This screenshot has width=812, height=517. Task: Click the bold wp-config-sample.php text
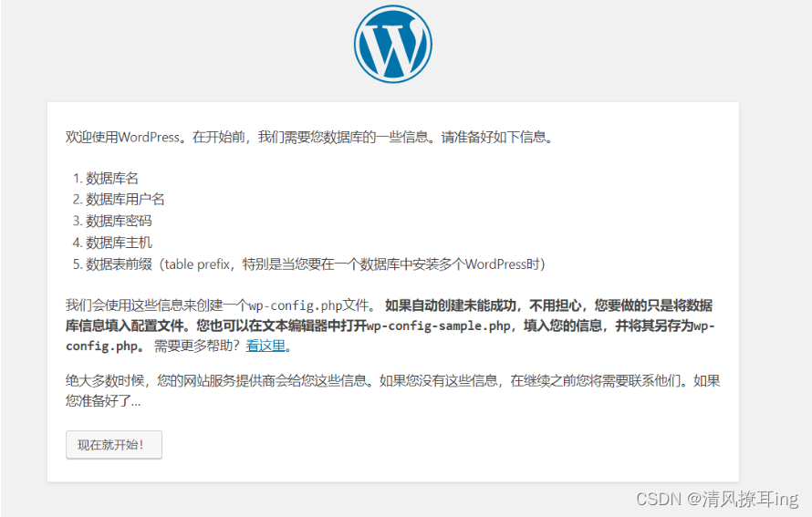click(439, 326)
